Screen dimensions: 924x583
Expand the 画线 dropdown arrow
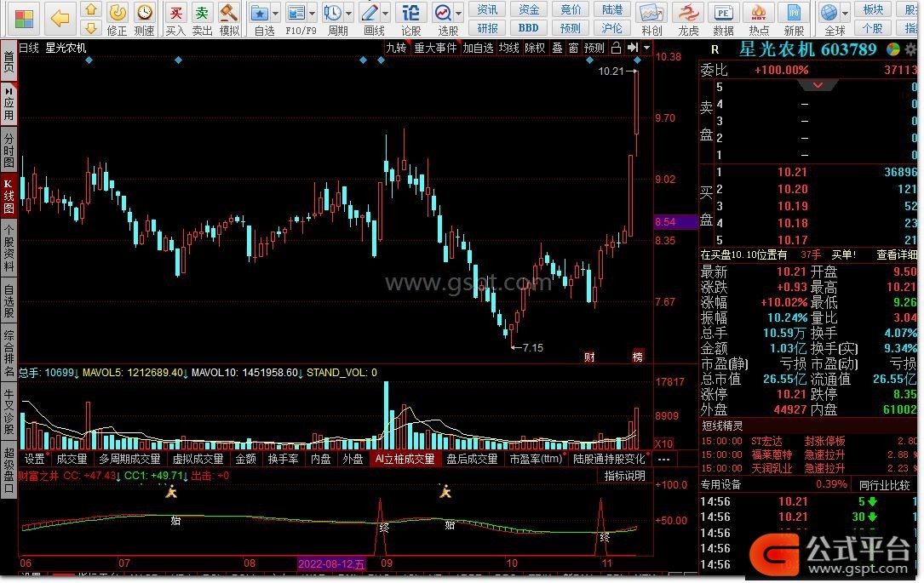385,13
